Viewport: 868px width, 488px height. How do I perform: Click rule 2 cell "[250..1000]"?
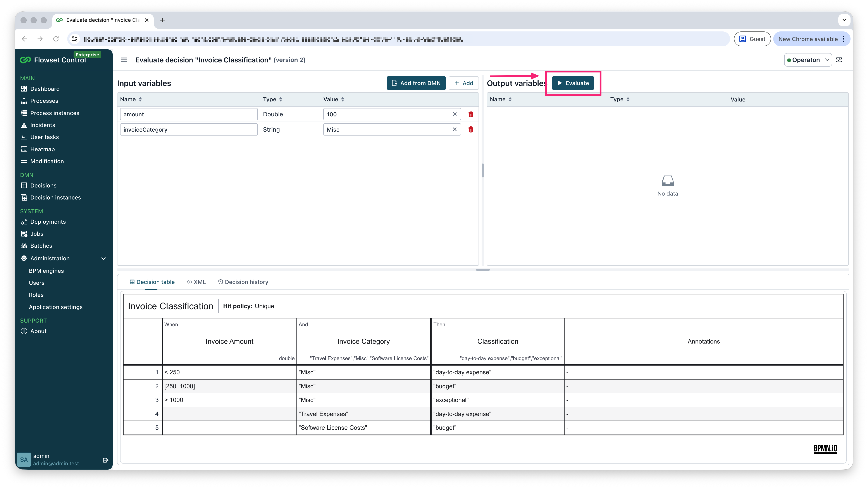click(229, 386)
